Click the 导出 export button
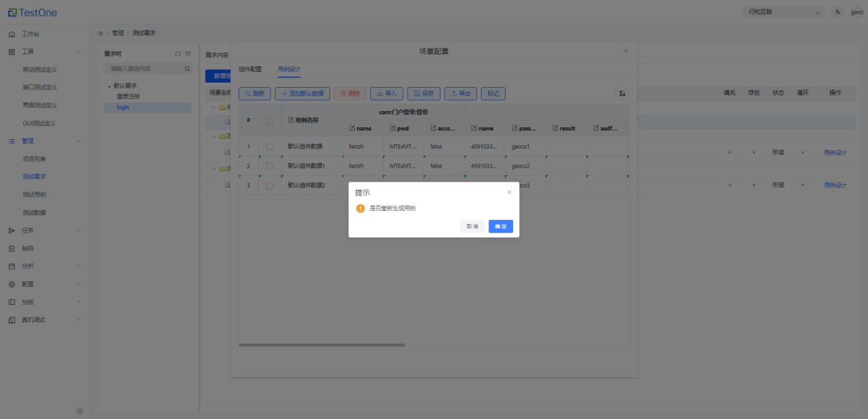Image resolution: width=868 pixels, height=419 pixels. pos(460,94)
